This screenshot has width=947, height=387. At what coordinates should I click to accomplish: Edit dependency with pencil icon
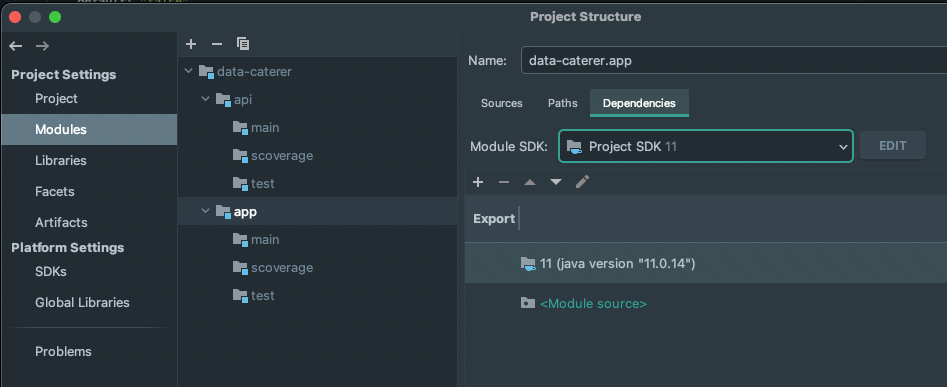[x=582, y=182]
